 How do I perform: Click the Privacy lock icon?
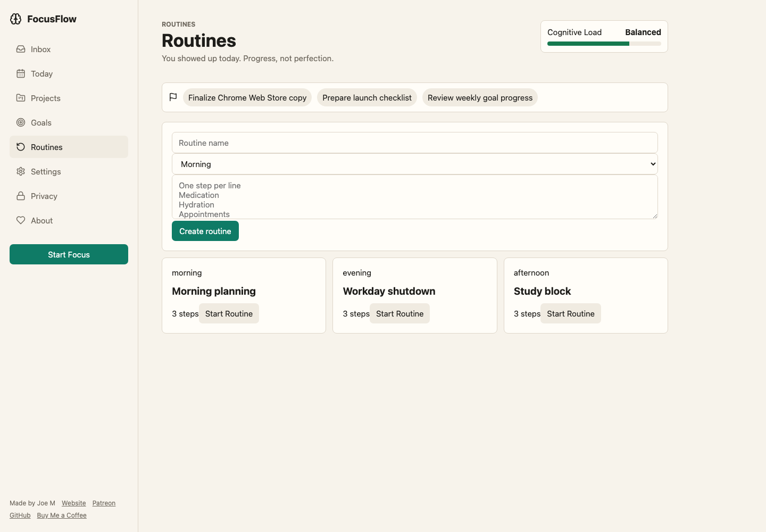coord(21,196)
